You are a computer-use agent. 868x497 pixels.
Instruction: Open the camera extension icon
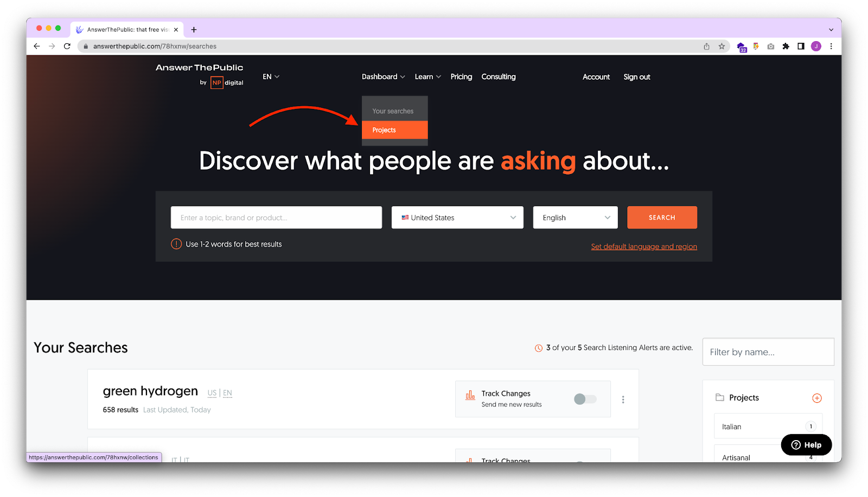pos(770,46)
